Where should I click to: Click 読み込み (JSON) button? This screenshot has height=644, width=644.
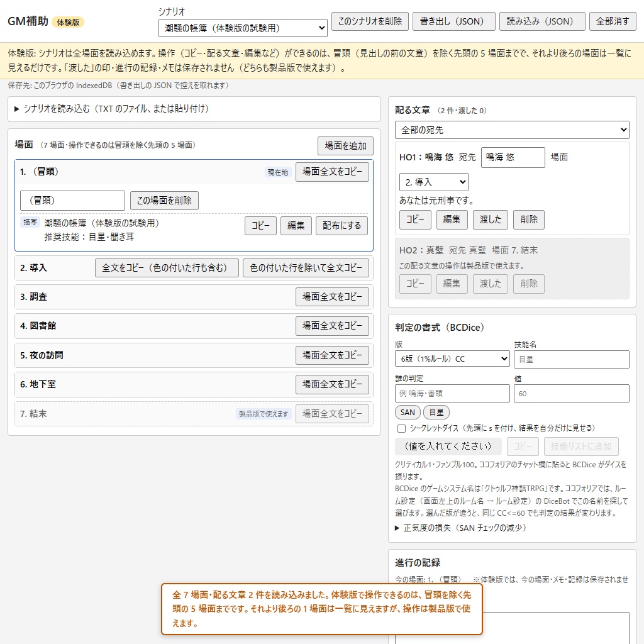click(x=541, y=21)
